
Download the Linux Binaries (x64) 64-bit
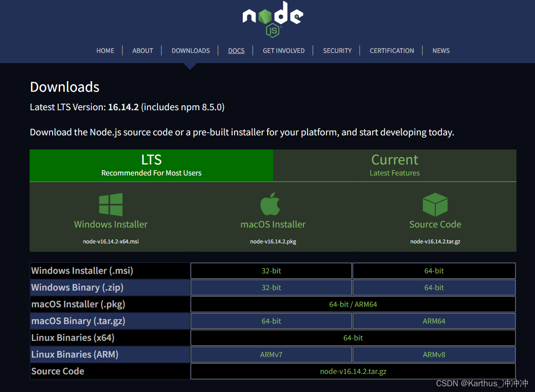click(353, 338)
